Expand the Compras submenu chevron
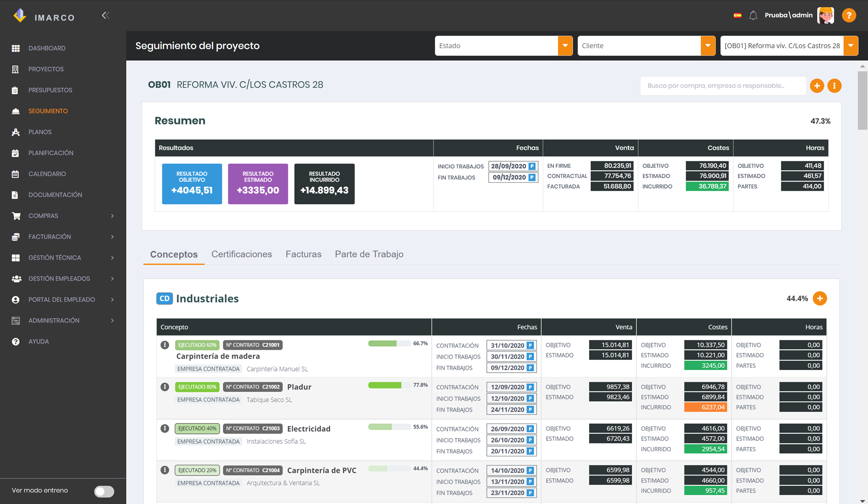This screenshot has height=504, width=868. click(113, 216)
